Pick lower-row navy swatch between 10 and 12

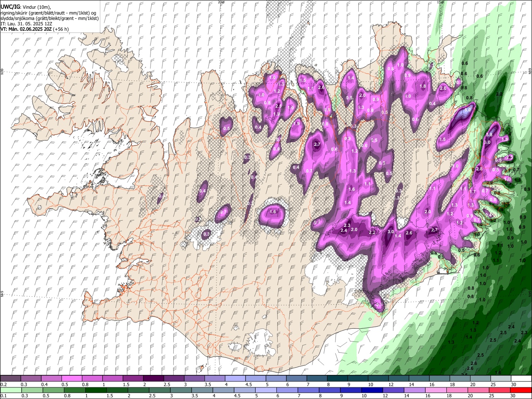tap(372, 390)
